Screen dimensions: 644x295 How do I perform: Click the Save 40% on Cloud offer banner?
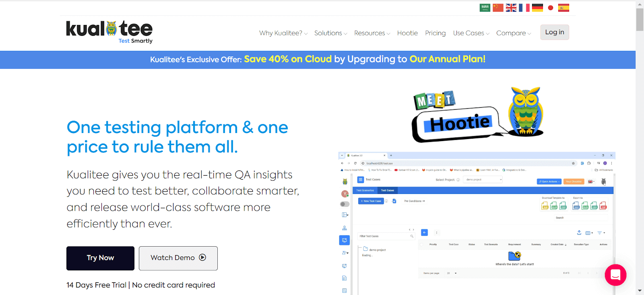tap(318, 60)
